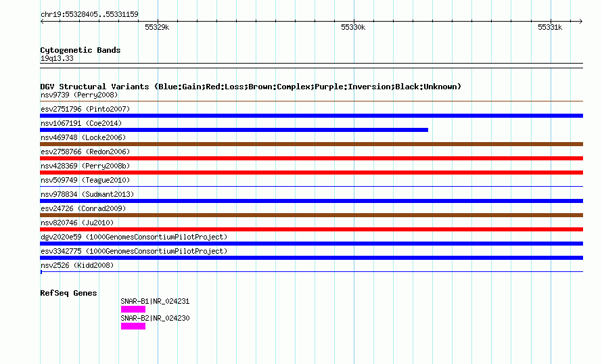Open the nsv469748 (Locke2006) label
This screenshot has width=602, height=364.
pyautogui.click(x=83, y=137)
